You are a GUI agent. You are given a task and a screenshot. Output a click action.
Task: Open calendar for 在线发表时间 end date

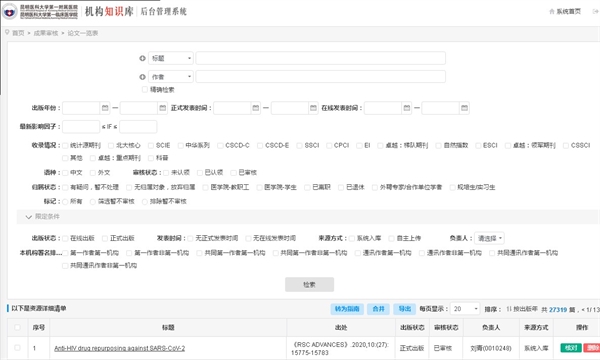tap(464, 108)
